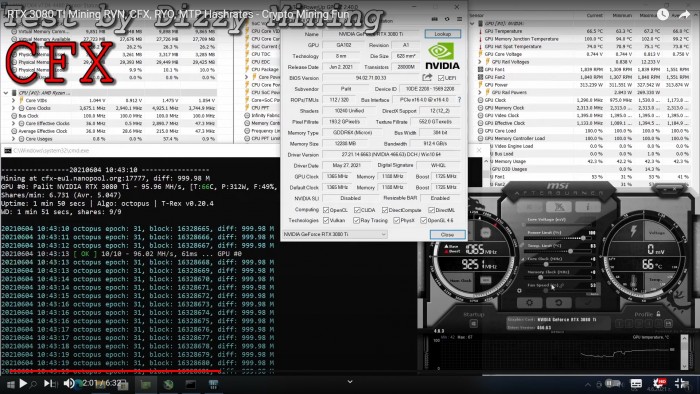Toggle the UEFI checkbox in GPU-Z
The height and width of the screenshot is (394, 700).
441,78
